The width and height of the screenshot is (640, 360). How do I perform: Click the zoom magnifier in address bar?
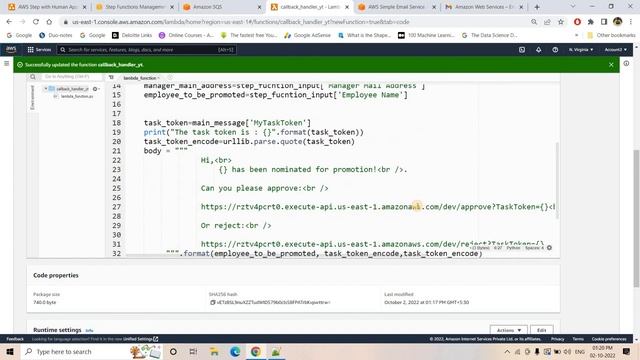point(534,22)
